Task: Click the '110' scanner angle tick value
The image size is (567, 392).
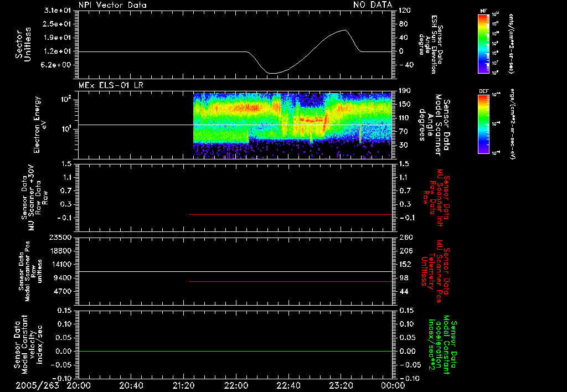Action: 405,118
